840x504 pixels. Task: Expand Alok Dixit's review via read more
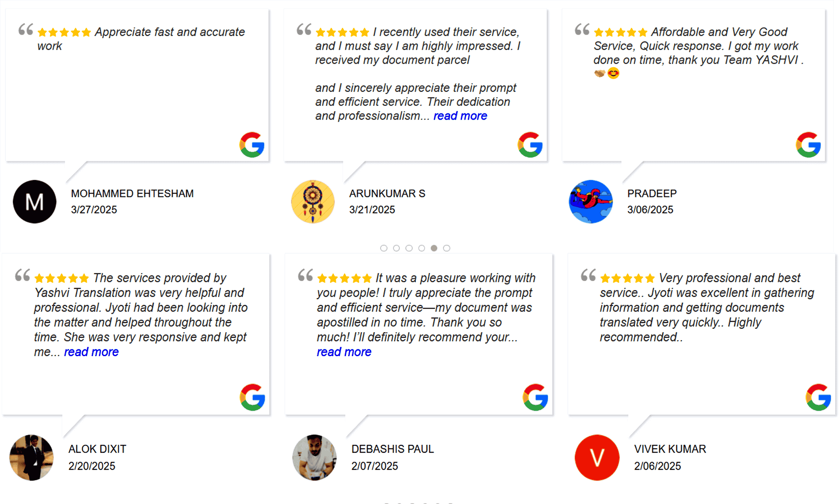(x=91, y=352)
